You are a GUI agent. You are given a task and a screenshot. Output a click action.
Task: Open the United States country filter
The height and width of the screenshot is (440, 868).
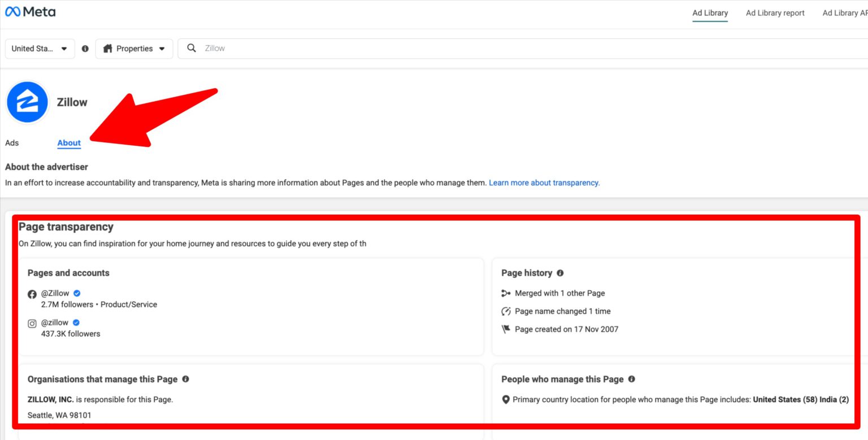click(x=40, y=49)
